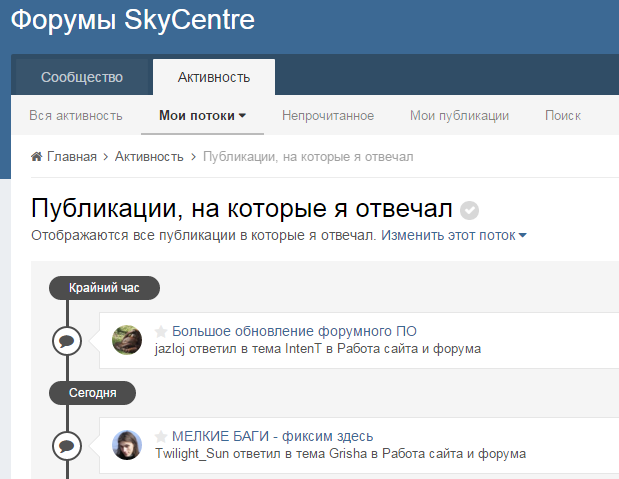Open Мои публикации page
The image size is (619, 479).
tap(460, 115)
